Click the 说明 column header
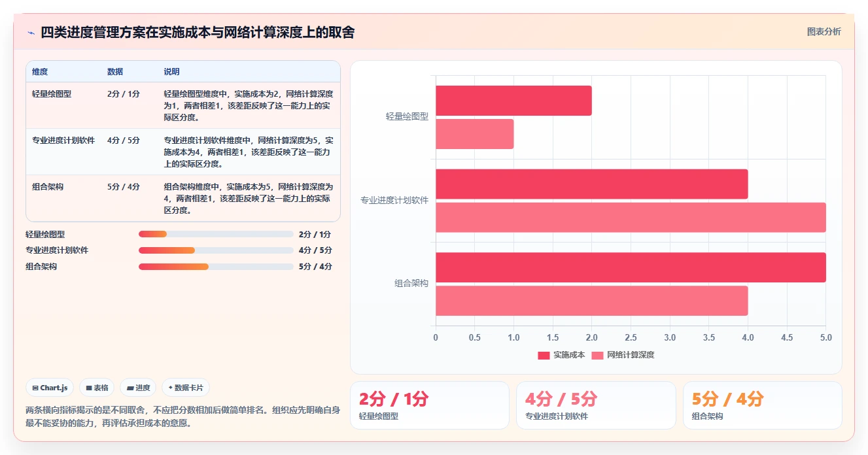The width and height of the screenshot is (868, 455). coord(171,72)
